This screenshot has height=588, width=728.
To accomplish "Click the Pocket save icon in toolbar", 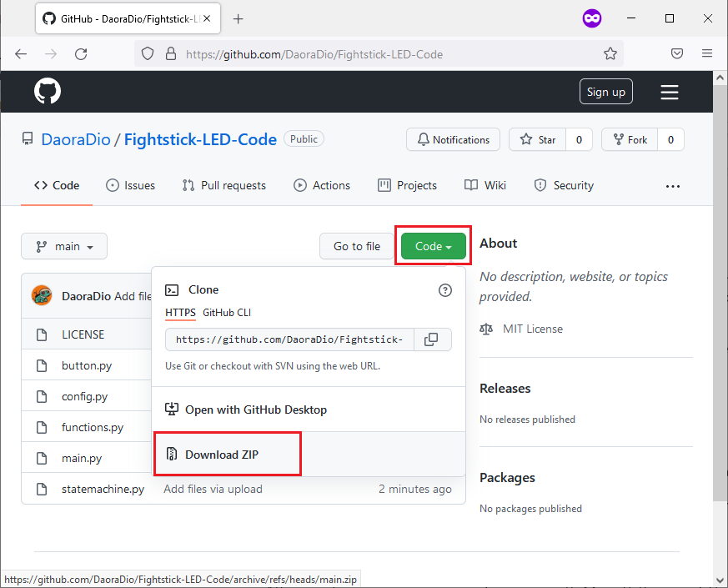I will pyautogui.click(x=678, y=53).
